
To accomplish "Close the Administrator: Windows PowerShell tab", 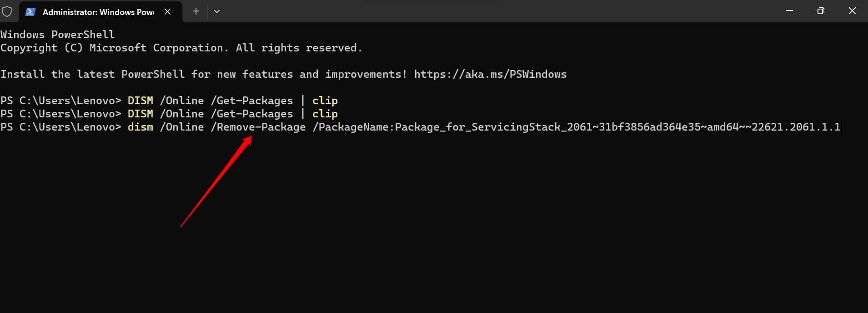I will (167, 12).
